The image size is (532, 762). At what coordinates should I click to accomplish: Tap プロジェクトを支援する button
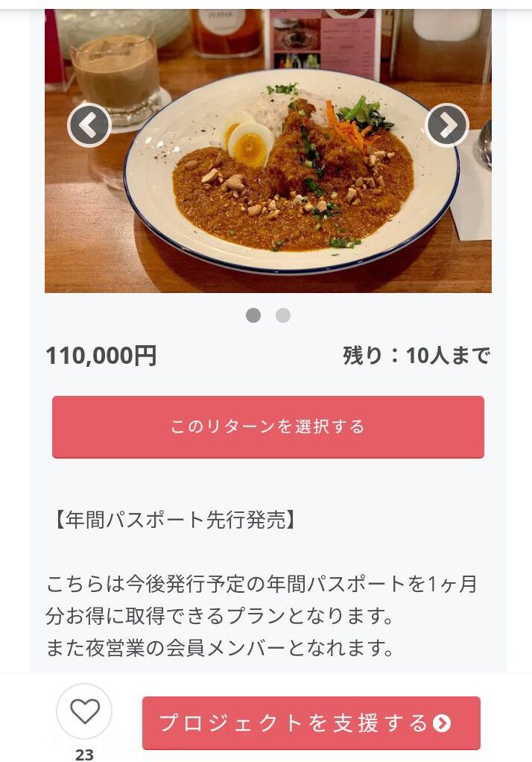(x=311, y=722)
